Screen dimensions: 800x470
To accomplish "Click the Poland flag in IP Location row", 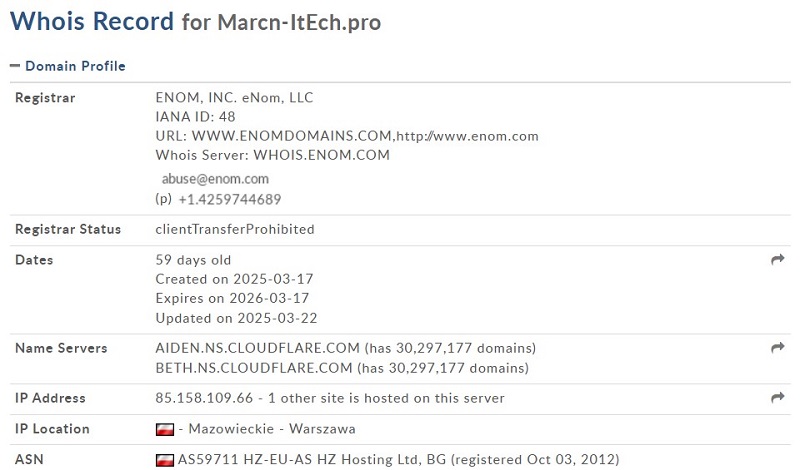I will pos(165,429).
